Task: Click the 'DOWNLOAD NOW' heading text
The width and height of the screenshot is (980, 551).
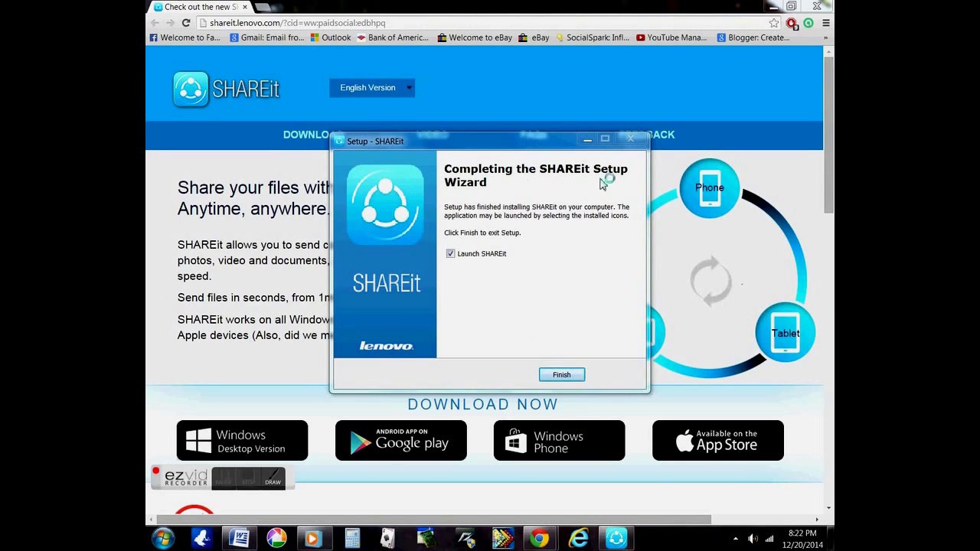Action: (482, 404)
